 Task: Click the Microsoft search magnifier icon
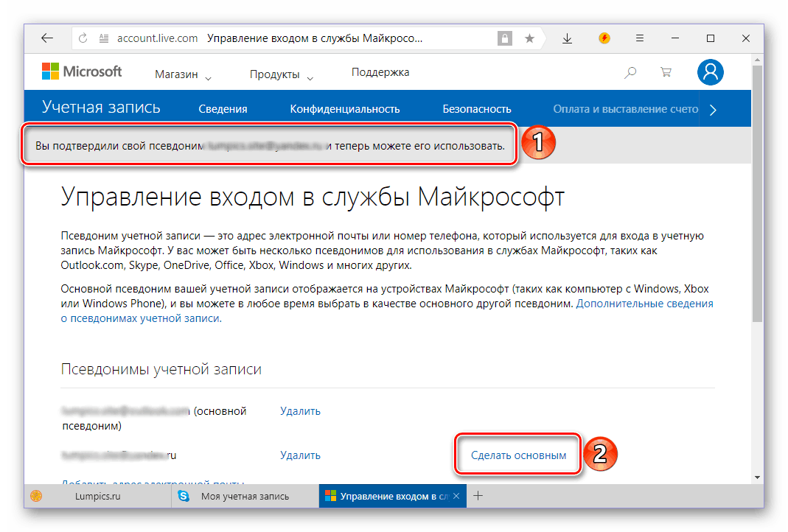click(630, 72)
